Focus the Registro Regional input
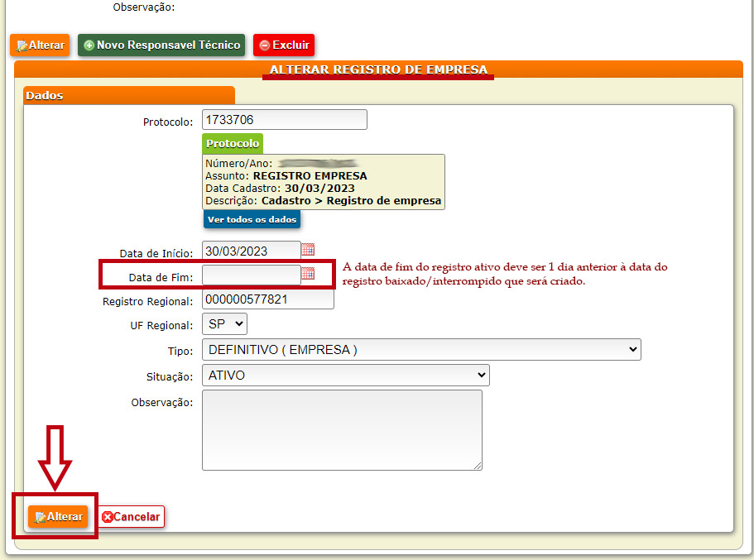Screen dimensions: 754x560 pyautogui.click(x=267, y=299)
